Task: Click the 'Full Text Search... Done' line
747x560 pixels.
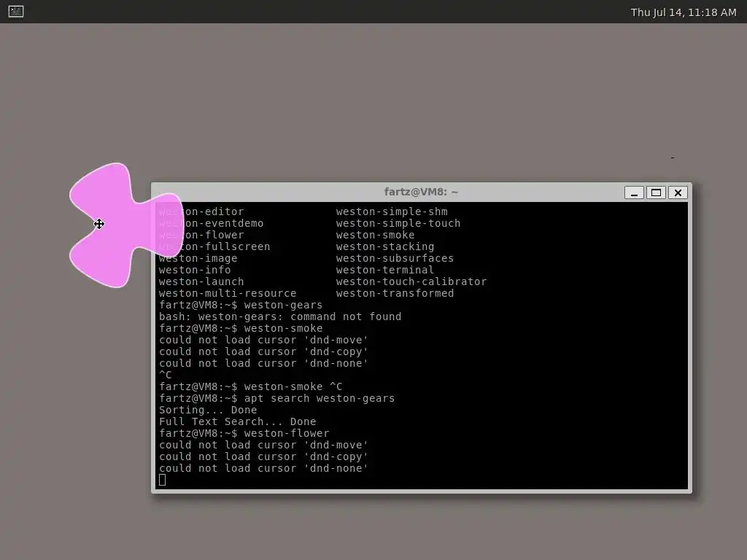Action: pyautogui.click(x=237, y=421)
